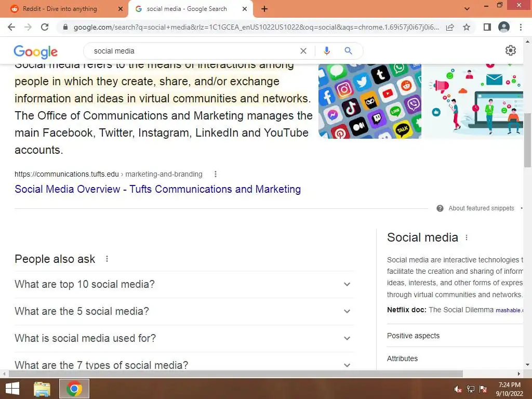Expand What is social media used for?
Image resolution: width=532 pixels, height=399 pixels.
point(184,338)
